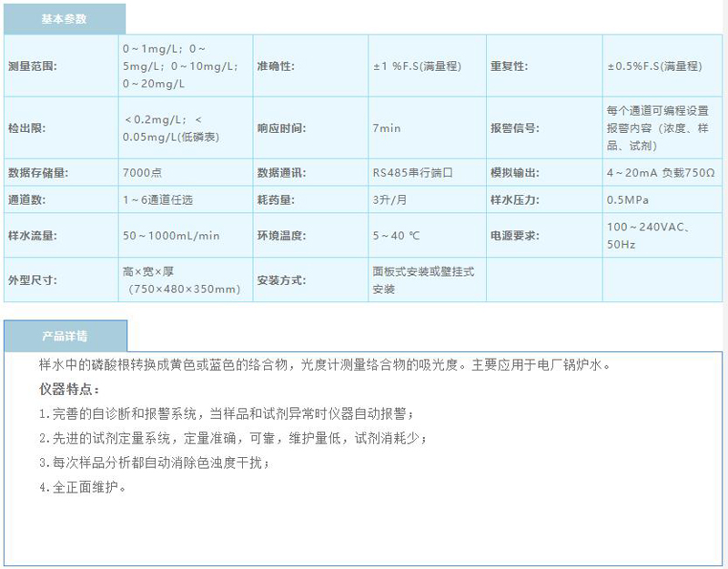Select the 面板式安装或壁挂式安装 value cell
Viewport: 728px width, 569px height.
(x=423, y=280)
